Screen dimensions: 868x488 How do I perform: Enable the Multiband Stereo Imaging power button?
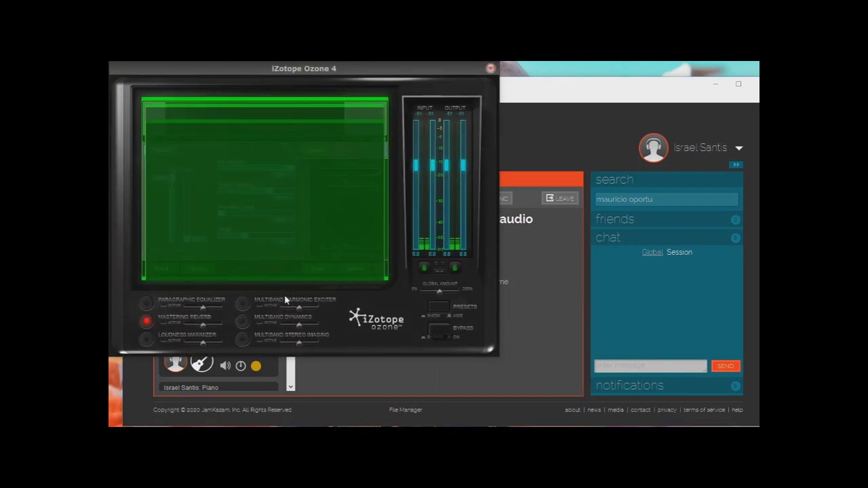(243, 339)
